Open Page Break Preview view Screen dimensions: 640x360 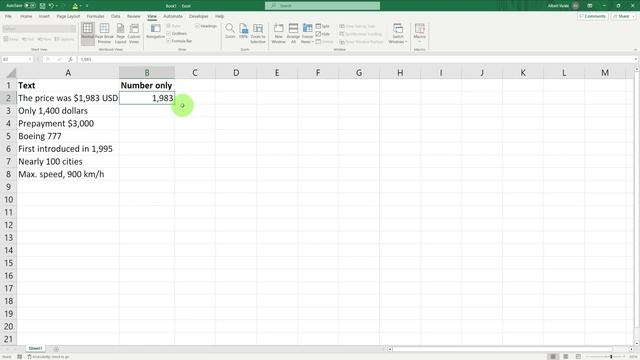pos(104,33)
